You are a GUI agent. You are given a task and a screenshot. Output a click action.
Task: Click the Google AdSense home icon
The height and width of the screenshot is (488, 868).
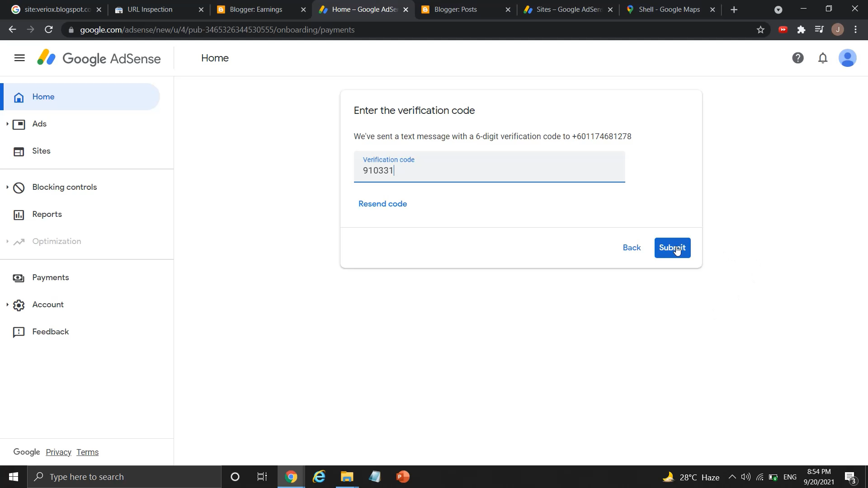pyautogui.click(x=47, y=58)
